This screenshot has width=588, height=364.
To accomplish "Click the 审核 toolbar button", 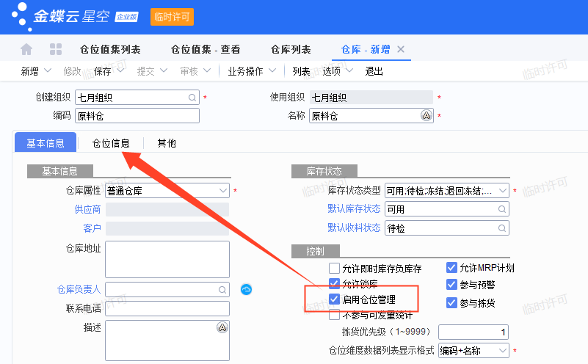I will coord(189,71).
